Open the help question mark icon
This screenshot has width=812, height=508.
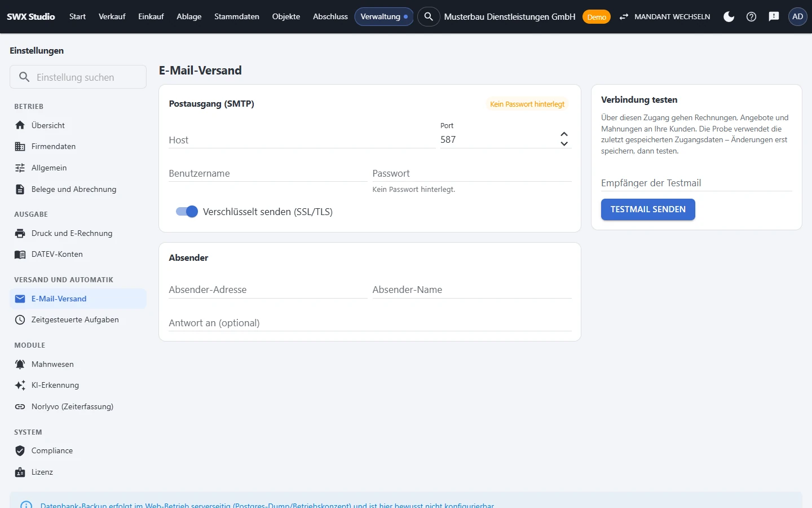pos(751,16)
